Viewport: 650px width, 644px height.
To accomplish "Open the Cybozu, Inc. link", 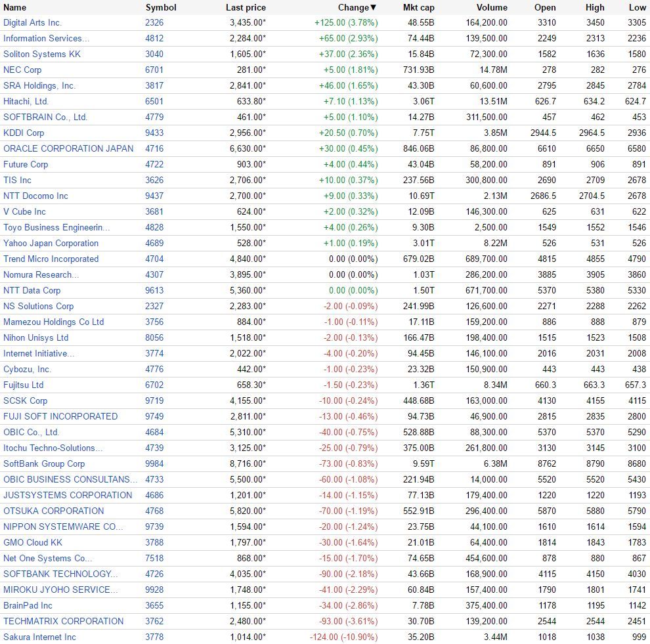I will (x=28, y=369).
